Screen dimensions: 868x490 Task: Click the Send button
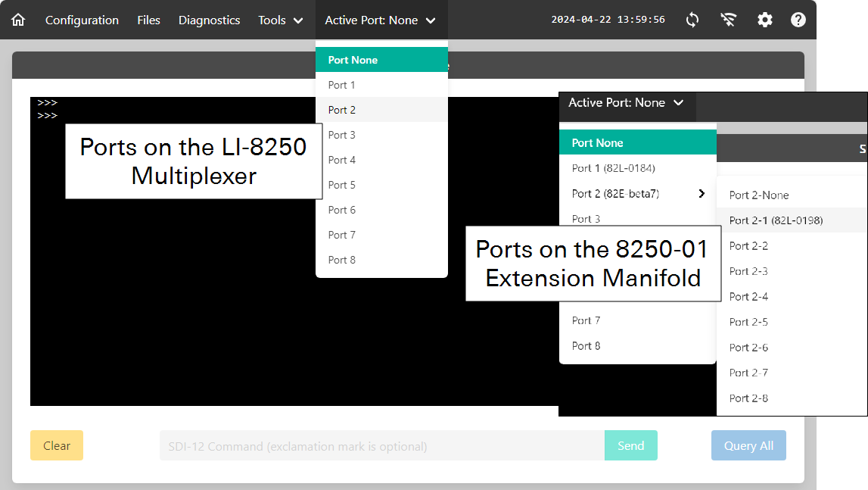pyautogui.click(x=631, y=445)
